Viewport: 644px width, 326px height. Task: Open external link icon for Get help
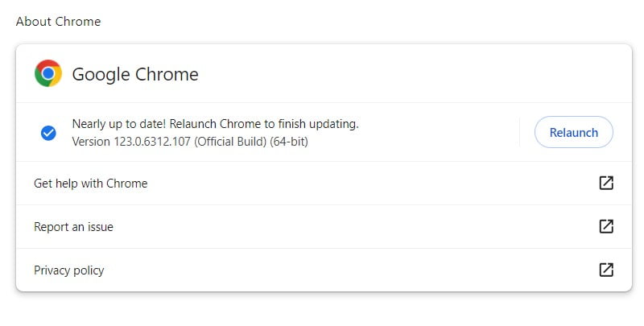click(606, 183)
